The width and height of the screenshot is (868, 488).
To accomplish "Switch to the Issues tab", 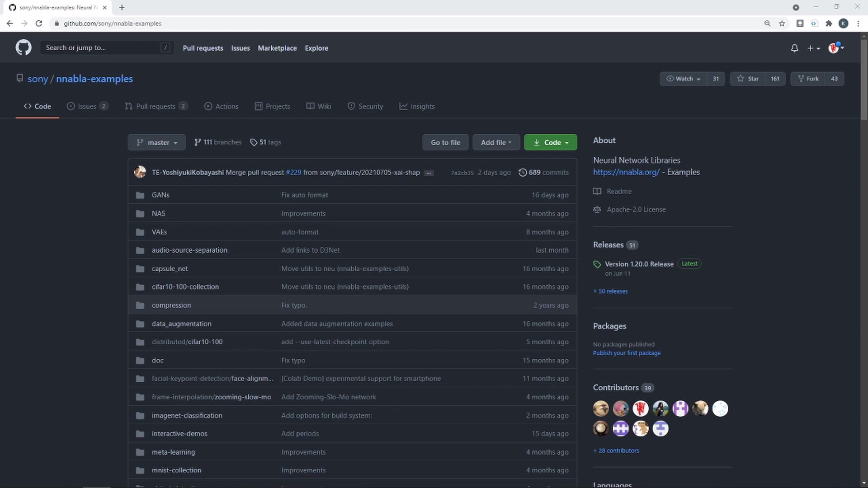I will (x=87, y=107).
